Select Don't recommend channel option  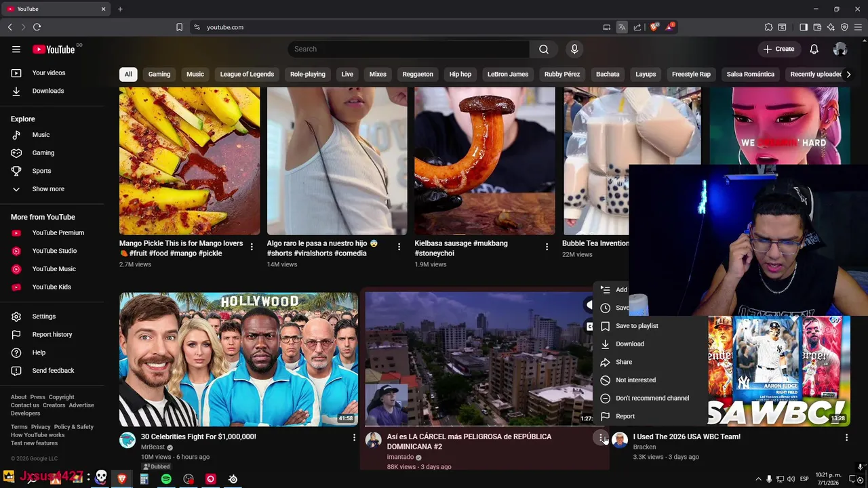650,398
